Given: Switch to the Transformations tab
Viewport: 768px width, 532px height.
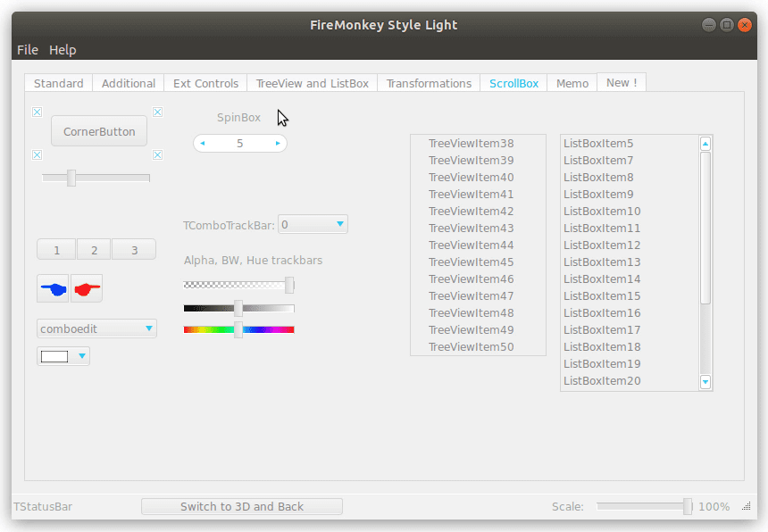Looking at the screenshot, I should (429, 83).
